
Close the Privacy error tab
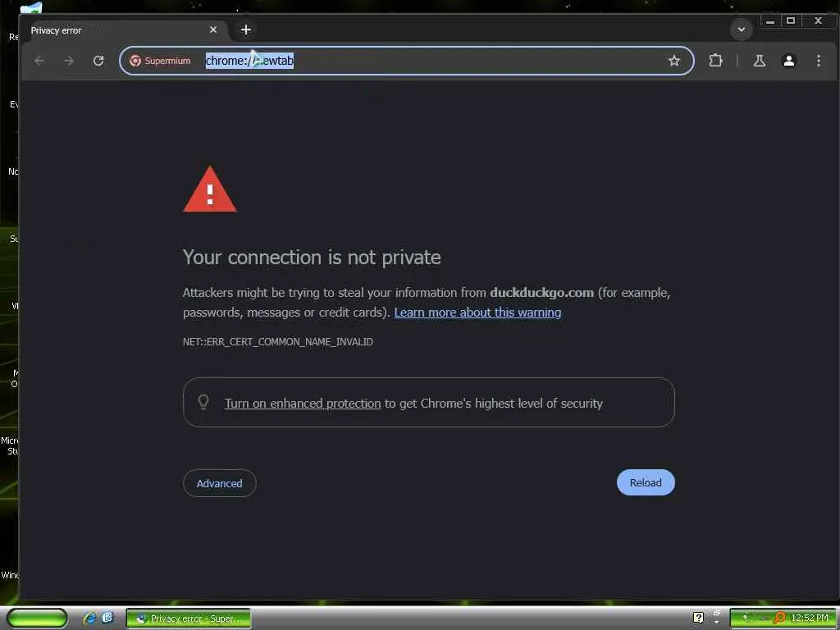[x=213, y=30]
